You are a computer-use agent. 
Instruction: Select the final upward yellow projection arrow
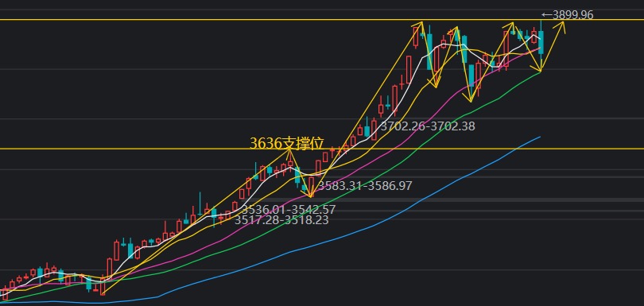[553, 46]
